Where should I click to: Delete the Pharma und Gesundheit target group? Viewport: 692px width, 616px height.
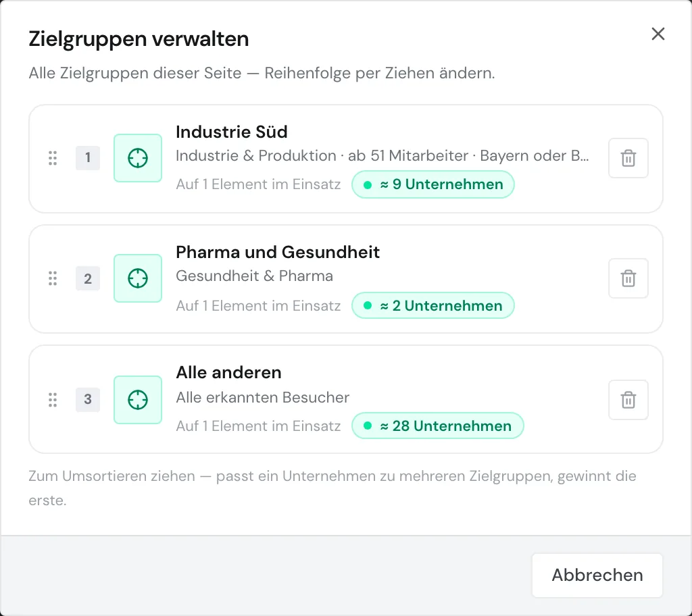point(628,278)
